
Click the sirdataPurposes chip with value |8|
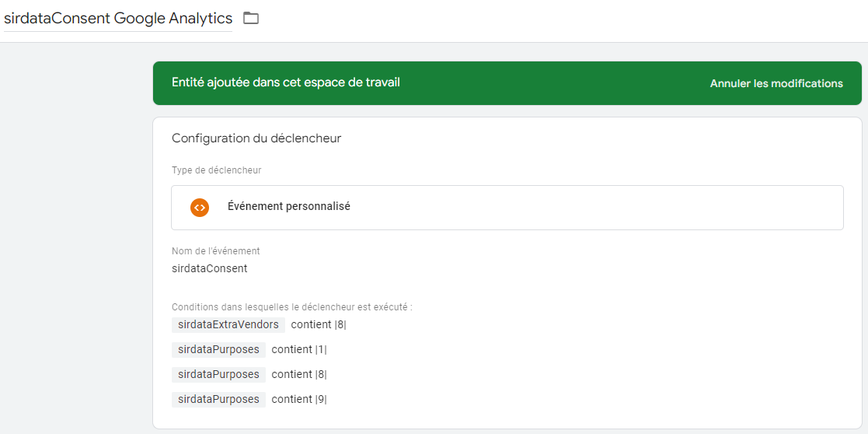(218, 375)
